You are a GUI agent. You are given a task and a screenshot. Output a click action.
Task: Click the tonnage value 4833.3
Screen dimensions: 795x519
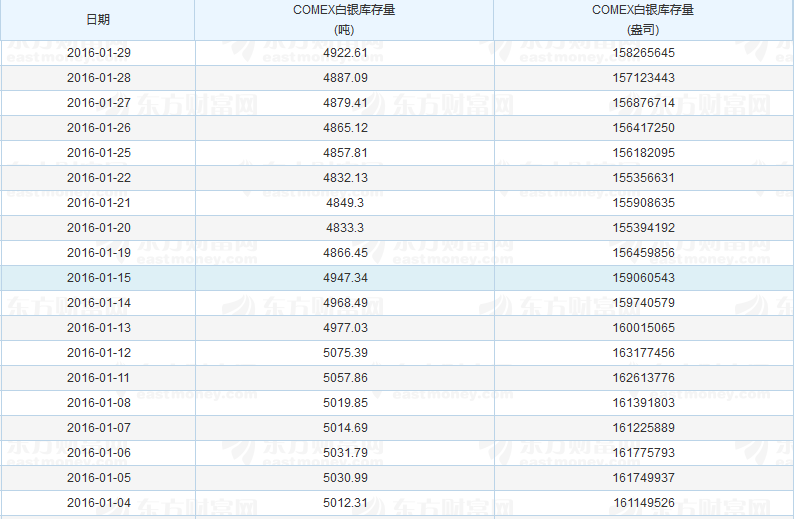(345, 228)
